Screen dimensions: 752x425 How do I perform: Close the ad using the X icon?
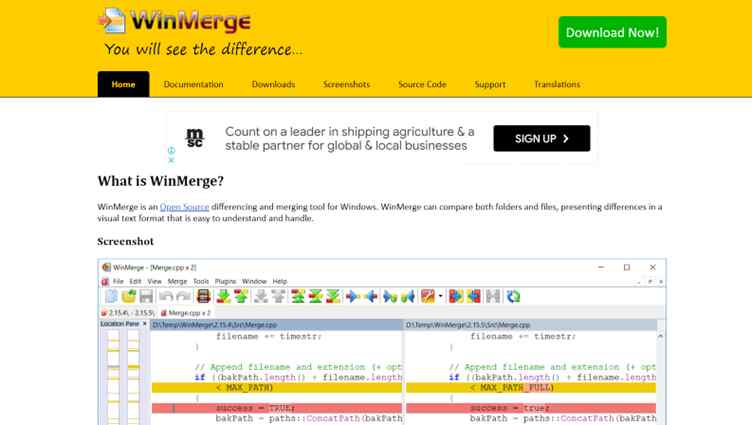171,160
